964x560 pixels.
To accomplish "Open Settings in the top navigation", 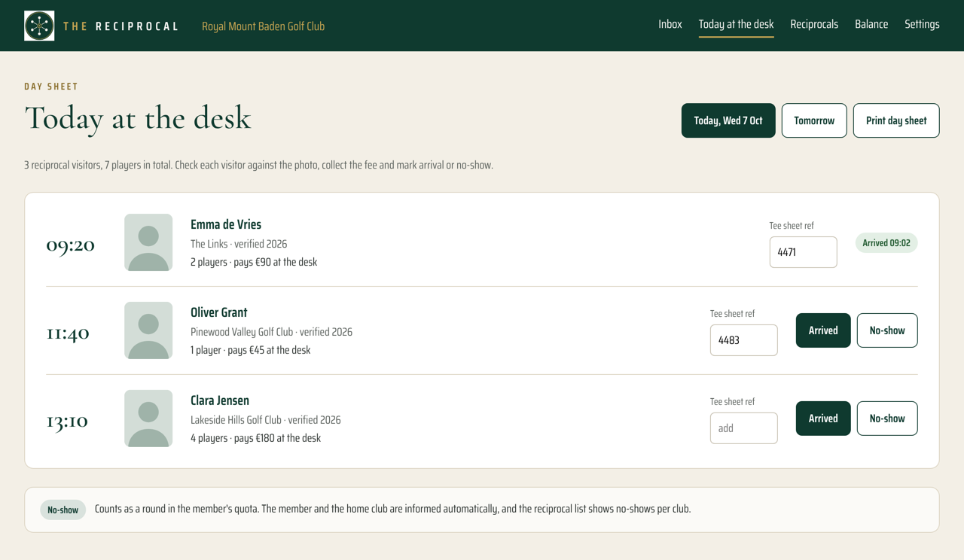I will click(922, 24).
